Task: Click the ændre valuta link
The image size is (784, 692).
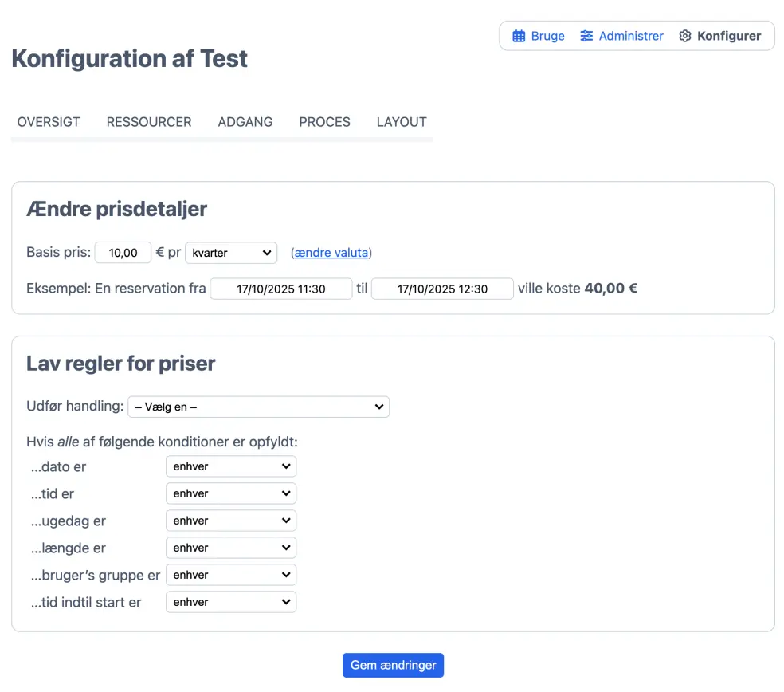Action: pyautogui.click(x=331, y=253)
